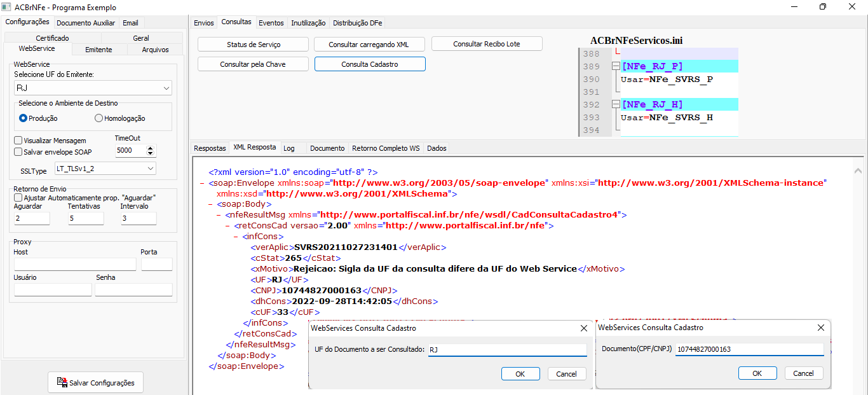Collapse the nfeResultMsg XML node

click(x=219, y=216)
